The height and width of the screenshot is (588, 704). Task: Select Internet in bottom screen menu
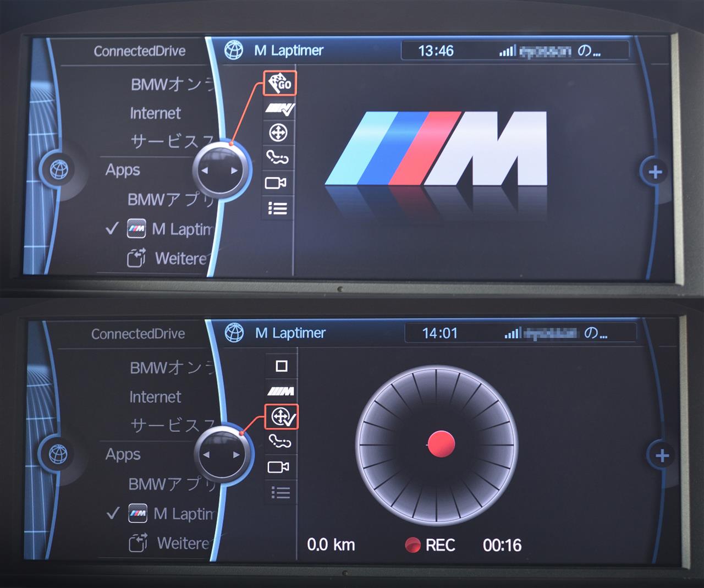[x=155, y=397]
